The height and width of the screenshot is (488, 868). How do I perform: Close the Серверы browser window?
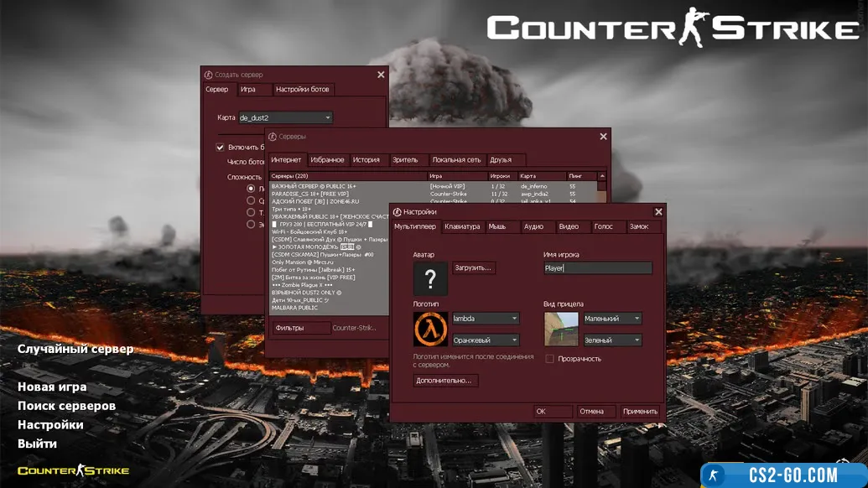pyautogui.click(x=603, y=137)
